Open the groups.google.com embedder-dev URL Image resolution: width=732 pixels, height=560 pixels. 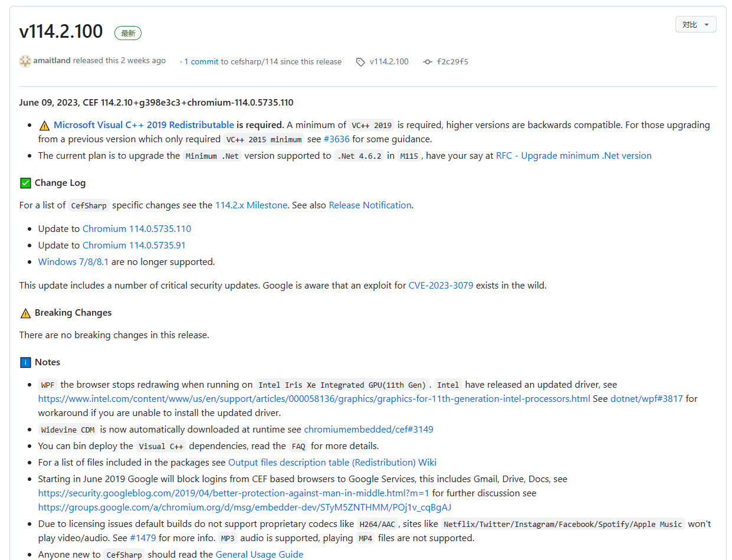click(245, 507)
